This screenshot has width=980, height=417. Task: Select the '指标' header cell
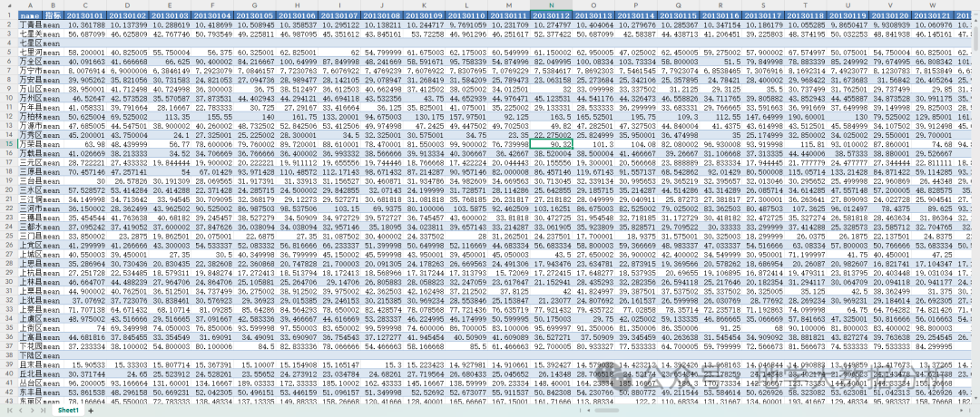click(x=54, y=15)
